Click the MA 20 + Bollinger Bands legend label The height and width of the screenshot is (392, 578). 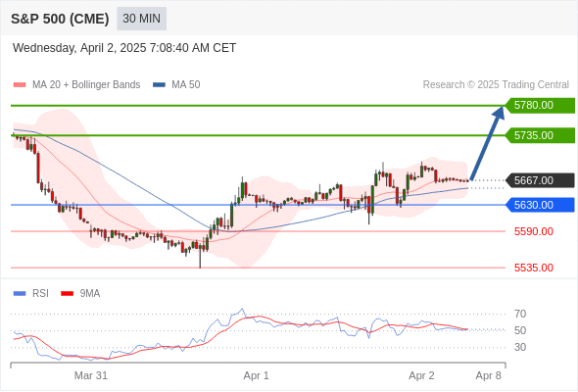[86, 85]
